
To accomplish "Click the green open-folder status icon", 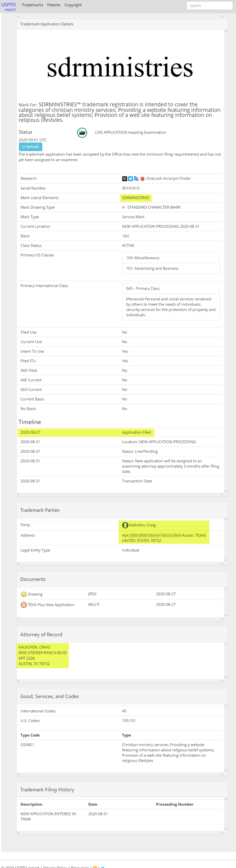I will click(82, 132).
